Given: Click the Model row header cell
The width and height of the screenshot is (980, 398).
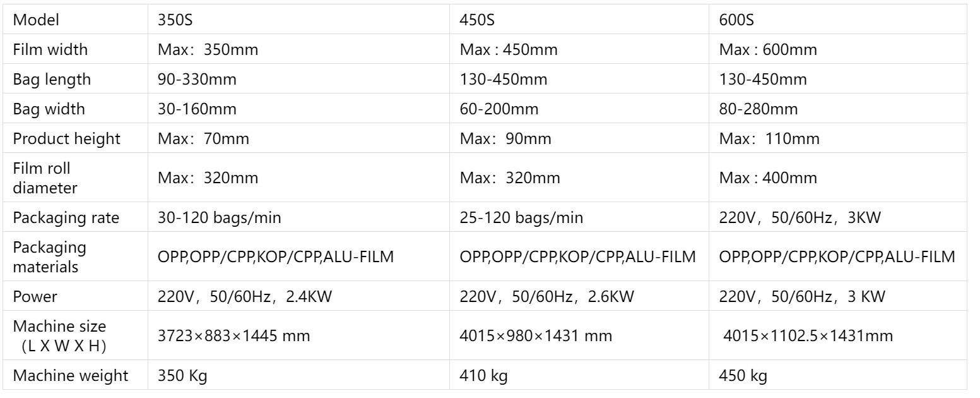Looking at the screenshot, I should pos(37,20).
